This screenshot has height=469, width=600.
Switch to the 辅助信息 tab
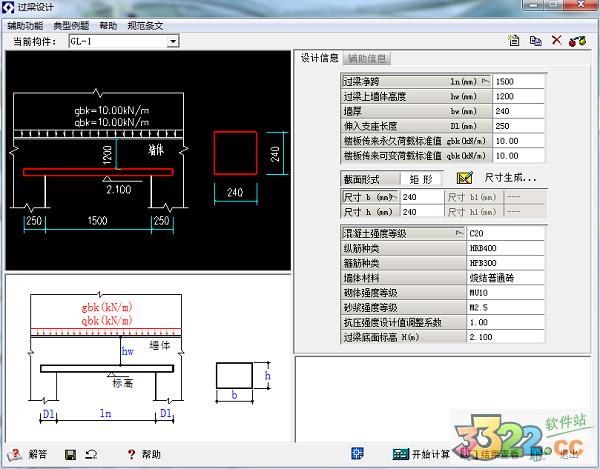pyautogui.click(x=367, y=58)
